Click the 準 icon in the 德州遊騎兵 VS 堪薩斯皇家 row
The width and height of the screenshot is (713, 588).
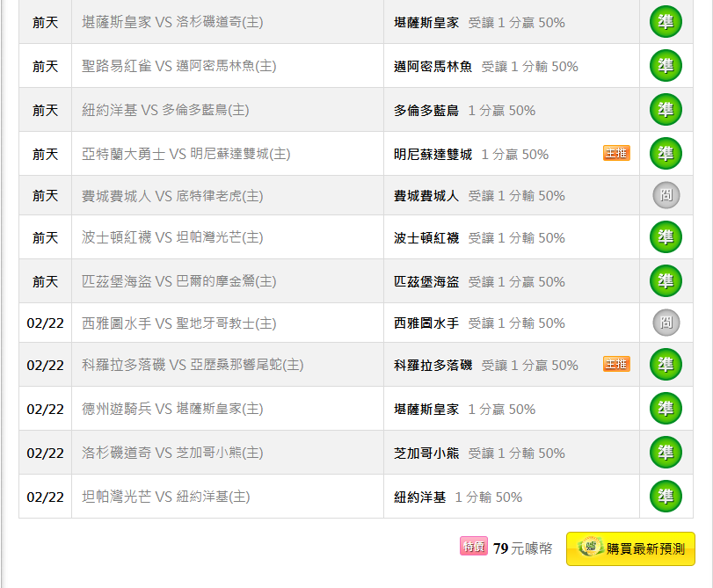tap(666, 409)
